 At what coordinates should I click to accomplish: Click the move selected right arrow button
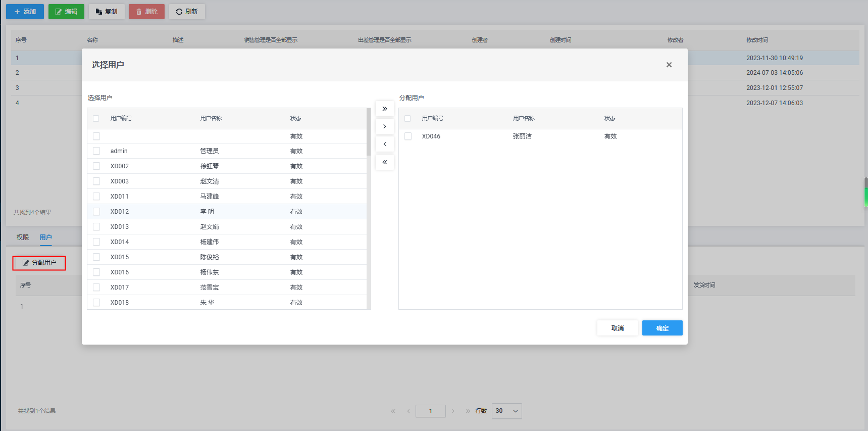click(x=384, y=126)
